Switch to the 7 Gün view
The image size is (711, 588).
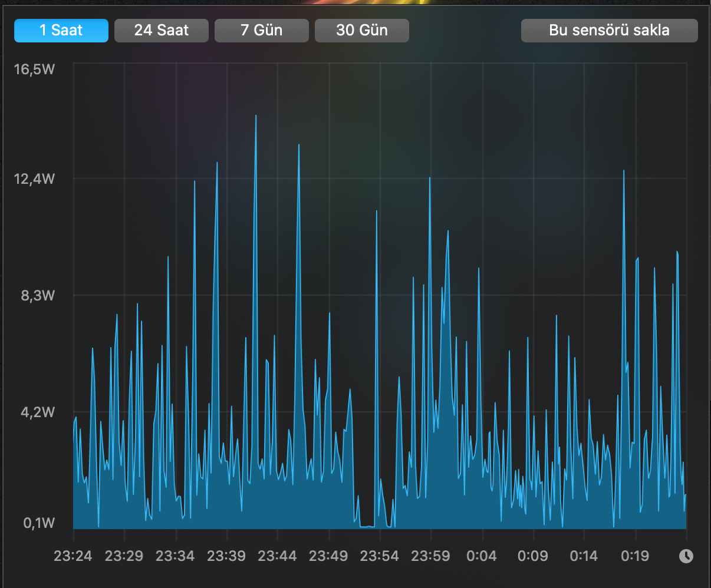coord(261,30)
